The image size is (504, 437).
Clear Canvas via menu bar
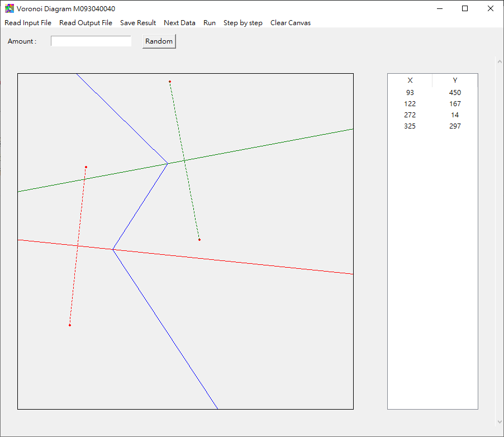(x=290, y=23)
